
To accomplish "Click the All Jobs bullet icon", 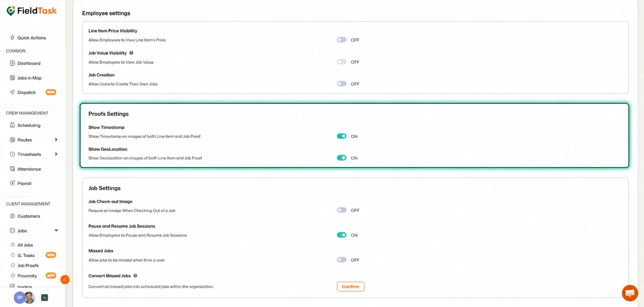I will 13,245.
